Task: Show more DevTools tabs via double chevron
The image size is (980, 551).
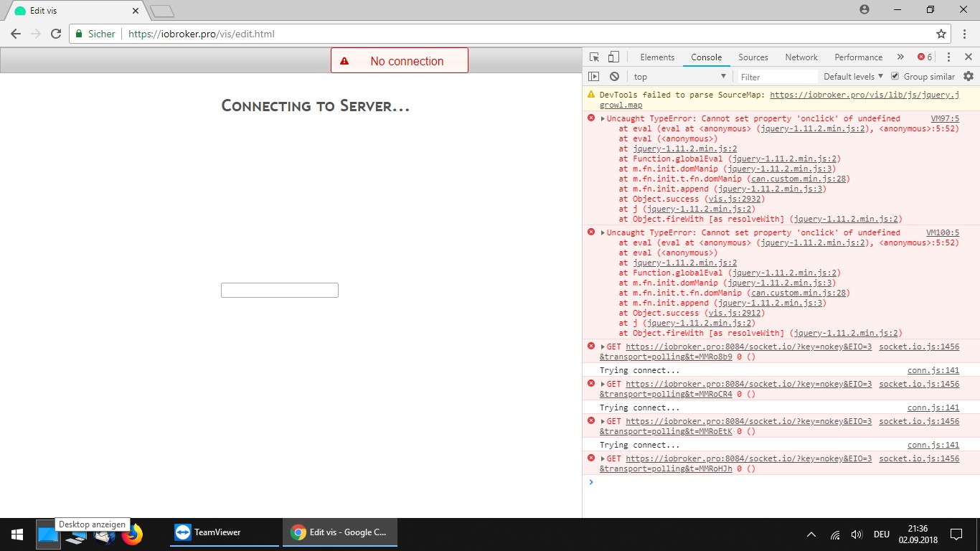Action: tap(900, 57)
